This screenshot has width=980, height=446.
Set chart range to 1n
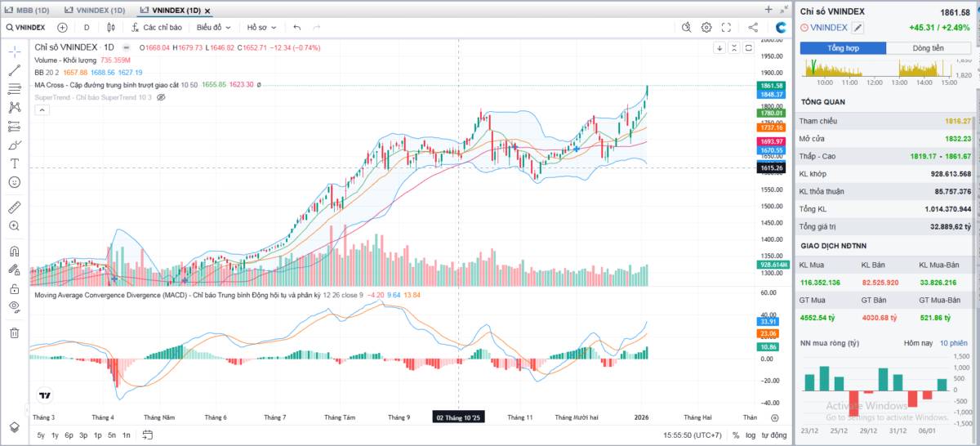tap(126, 435)
